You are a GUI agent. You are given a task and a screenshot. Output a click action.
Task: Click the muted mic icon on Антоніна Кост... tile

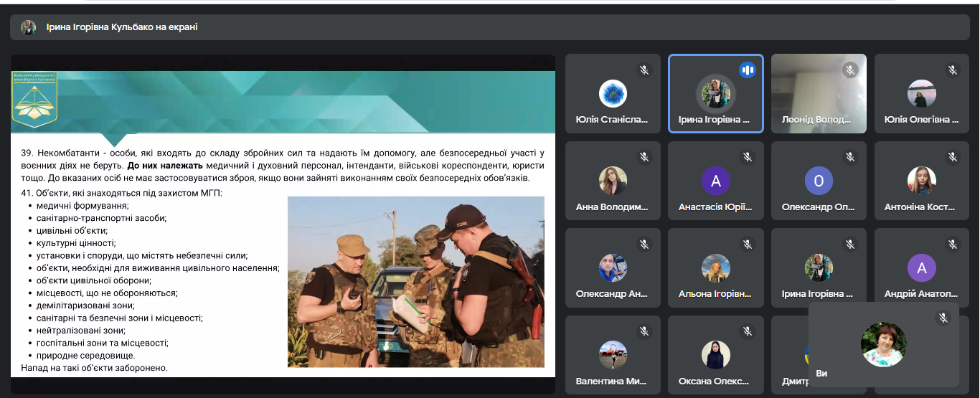click(953, 157)
